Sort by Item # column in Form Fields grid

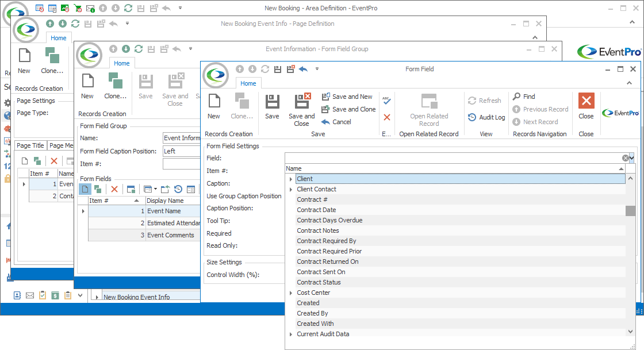[117, 201]
